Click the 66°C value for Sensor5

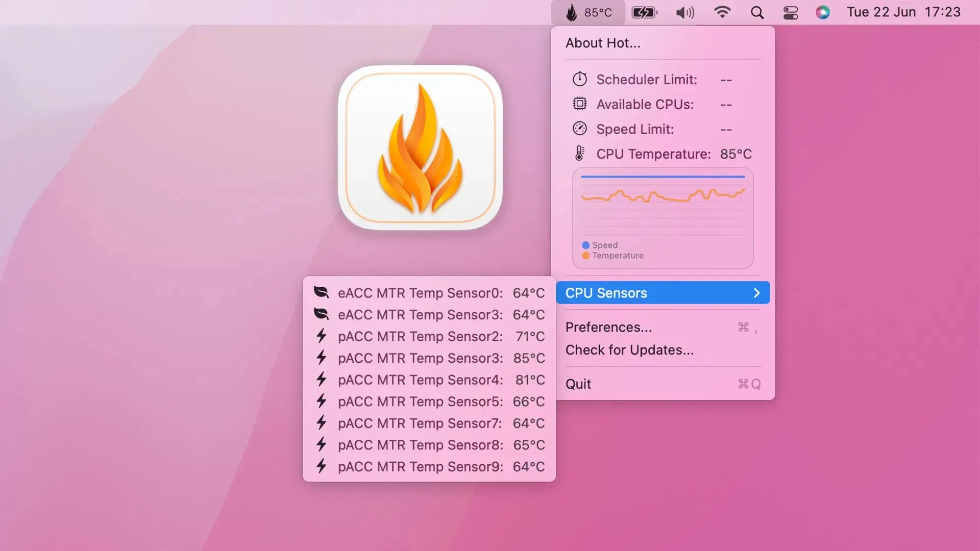(529, 402)
